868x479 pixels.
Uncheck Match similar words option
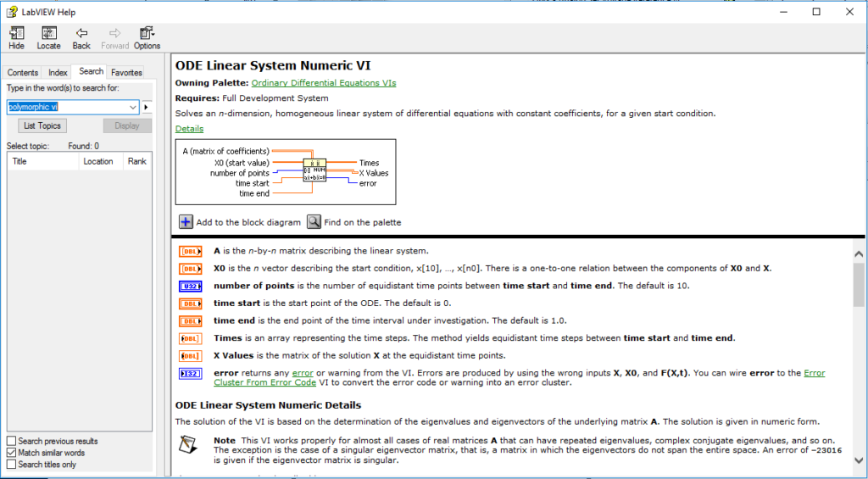11,453
